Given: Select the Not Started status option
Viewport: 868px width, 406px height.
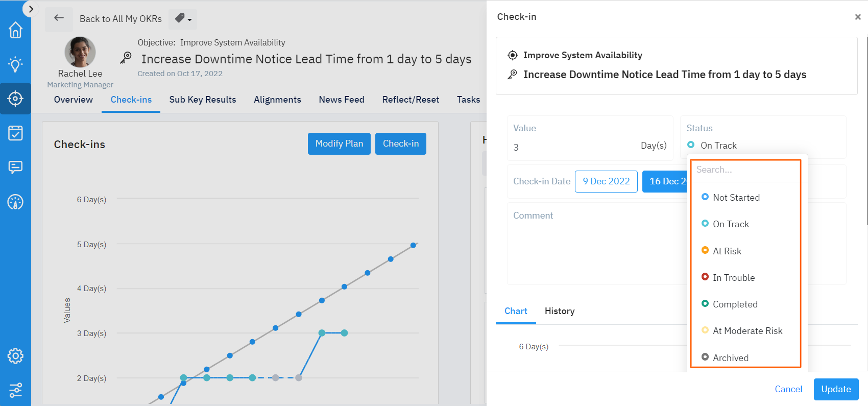Looking at the screenshot, I should pyautogui.click(x=736, y=198).
